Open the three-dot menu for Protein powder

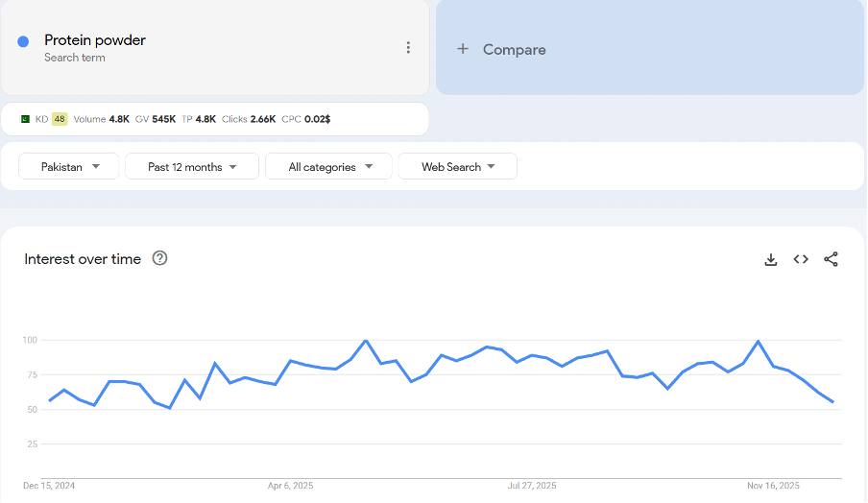click(408, 48)
